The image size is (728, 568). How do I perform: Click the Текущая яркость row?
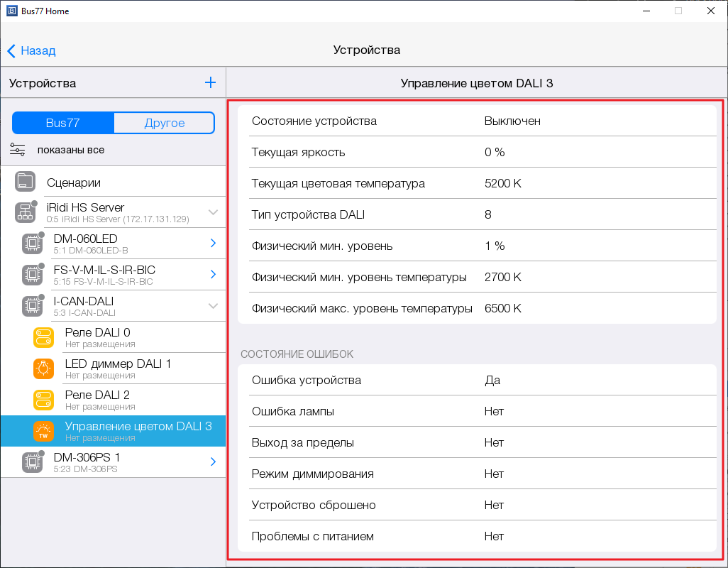point(477,152)
